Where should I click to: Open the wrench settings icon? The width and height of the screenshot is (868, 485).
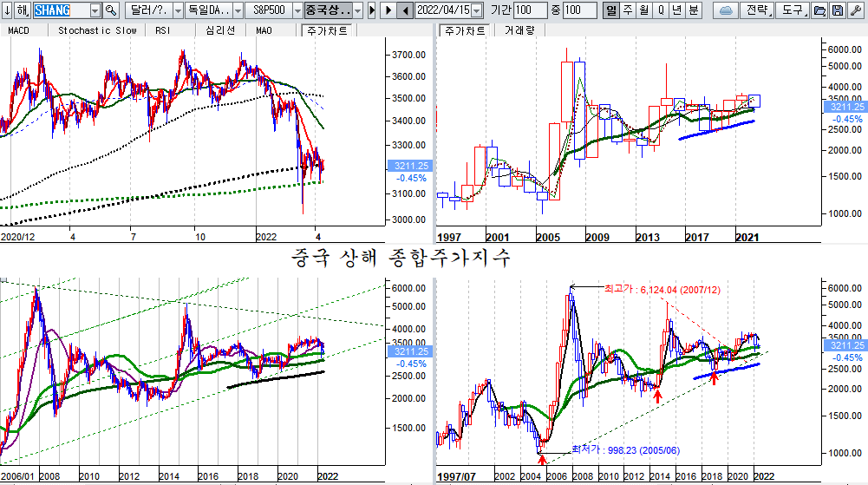point(854,10)
